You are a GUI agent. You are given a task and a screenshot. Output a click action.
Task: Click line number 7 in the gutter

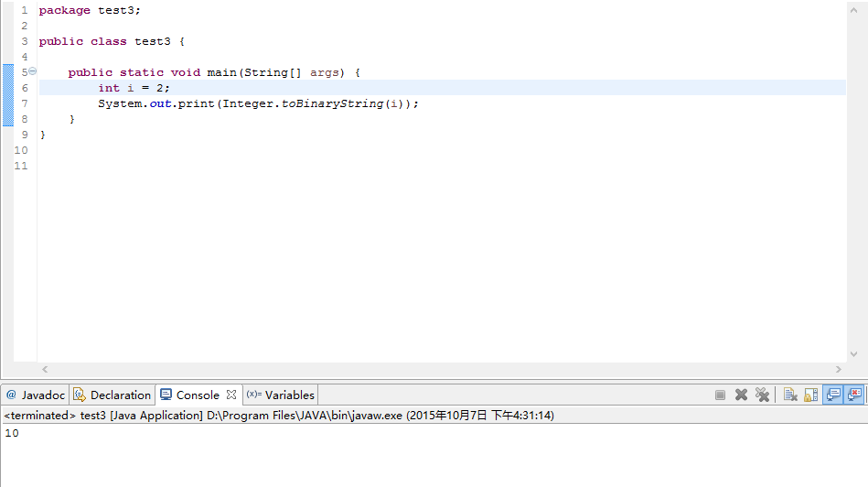[25, 103]
